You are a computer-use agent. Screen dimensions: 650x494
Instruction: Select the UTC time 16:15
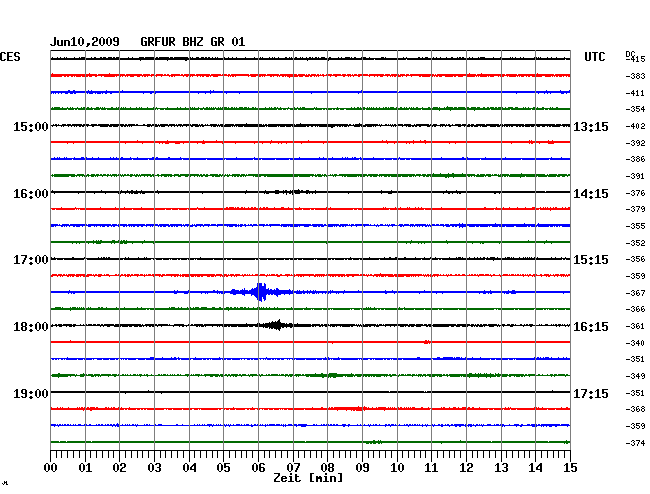click(x=591, y=327)
